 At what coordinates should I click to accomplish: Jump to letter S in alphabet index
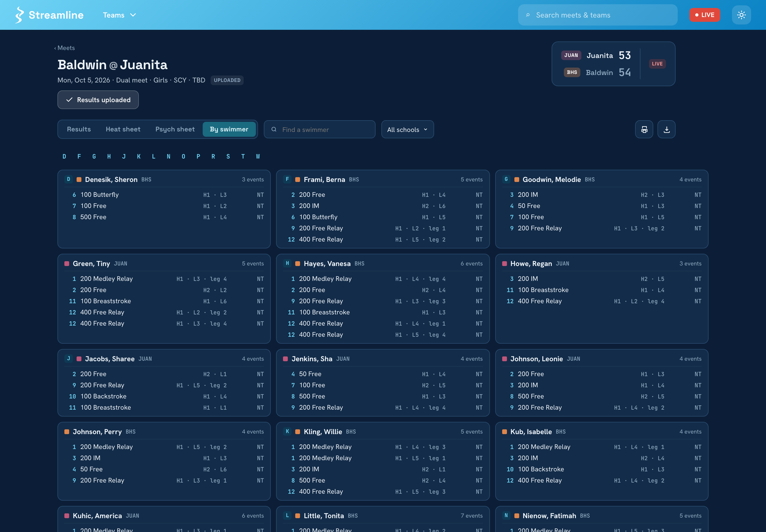(x=228, y=156)
